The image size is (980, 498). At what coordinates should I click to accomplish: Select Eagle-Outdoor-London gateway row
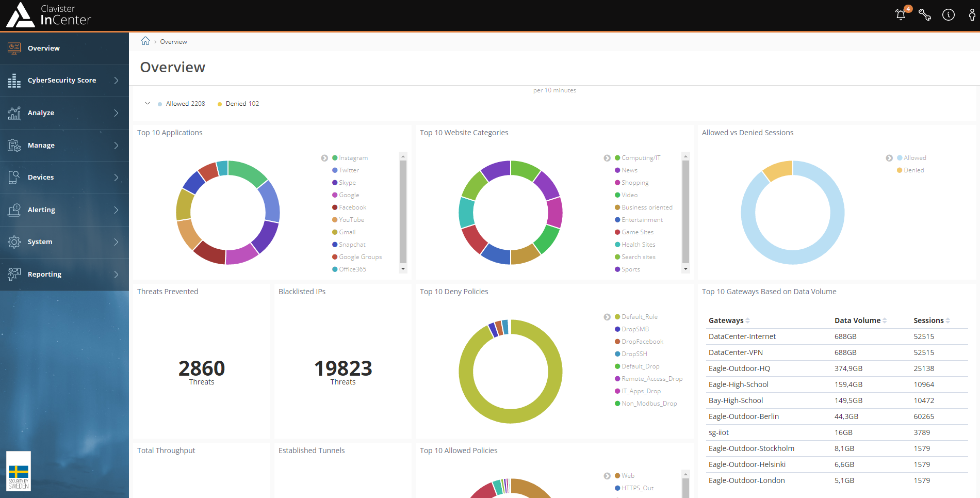tap(837, 480)
